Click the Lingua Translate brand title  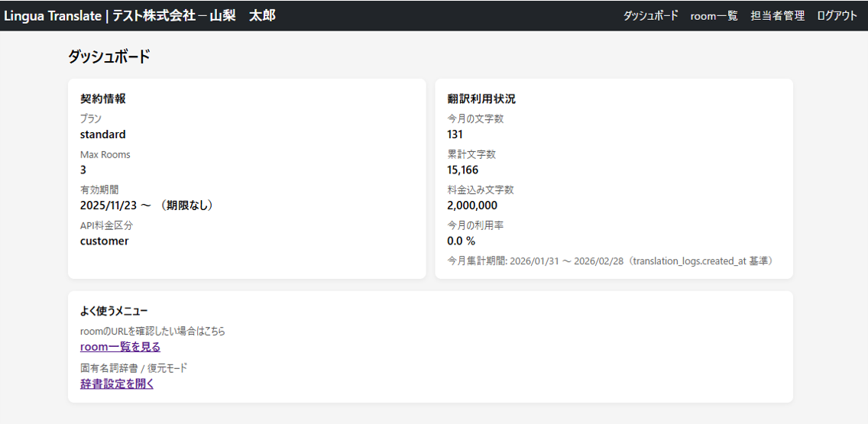point(53,15)
